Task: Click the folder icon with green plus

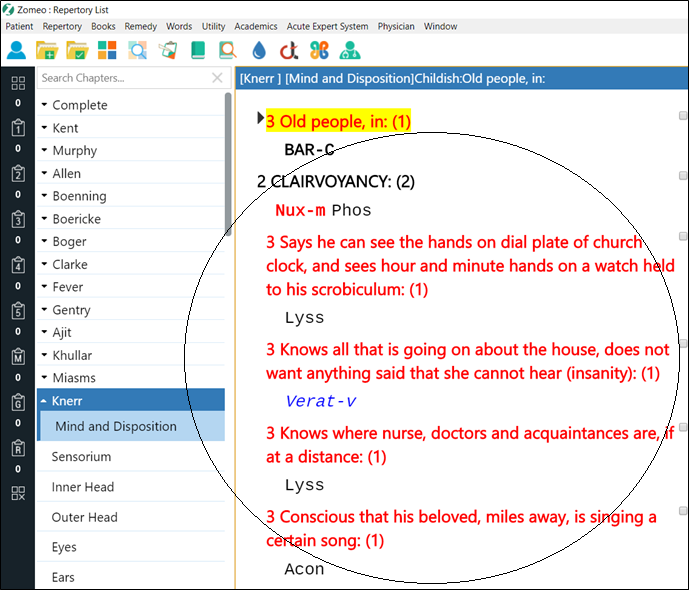Action: click(47, 50)
